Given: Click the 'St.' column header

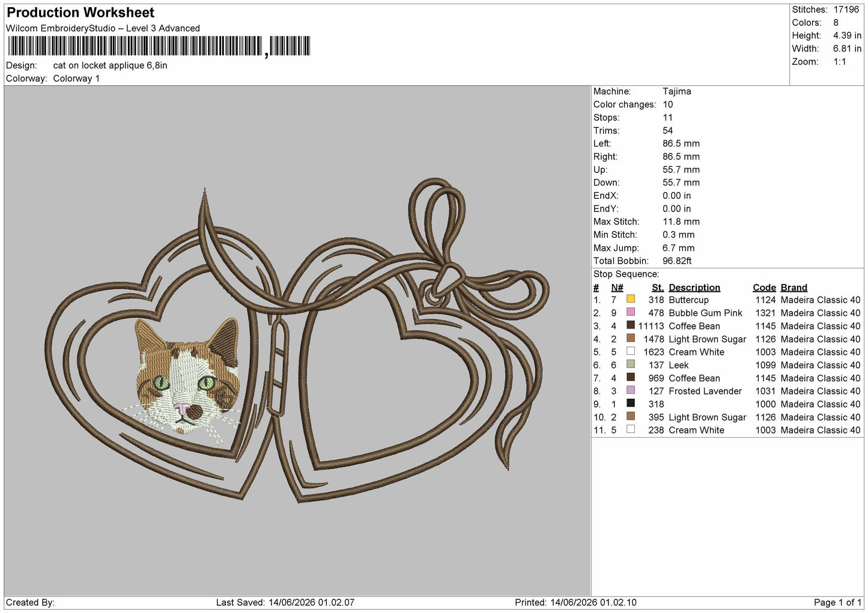Looking at the screenshot, I should click(658, 288).
